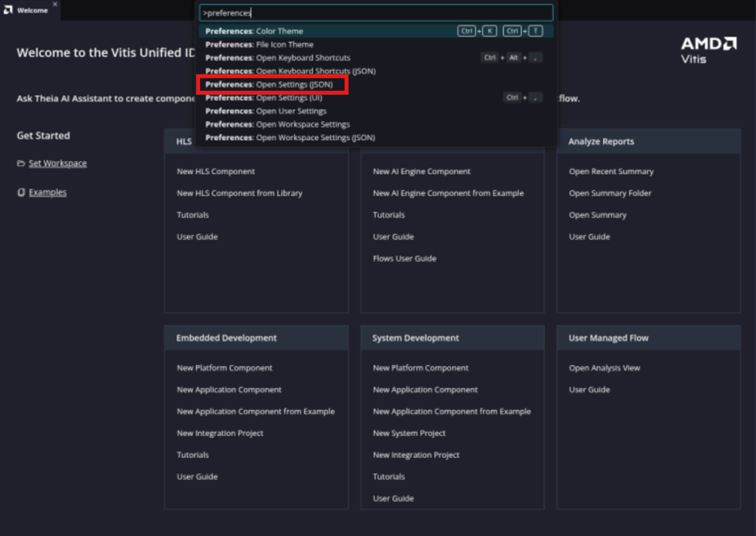756x536 pixels.
Task: Click Open Recent Summary
Action: [x=611, y=172]
